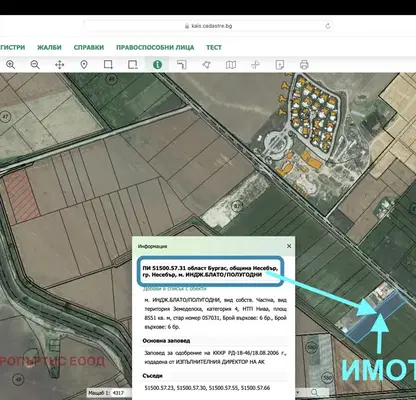This screenshot has height=400, width=416.
Task: Click the circled 87 label on map
Action: (x=238, y=205)
